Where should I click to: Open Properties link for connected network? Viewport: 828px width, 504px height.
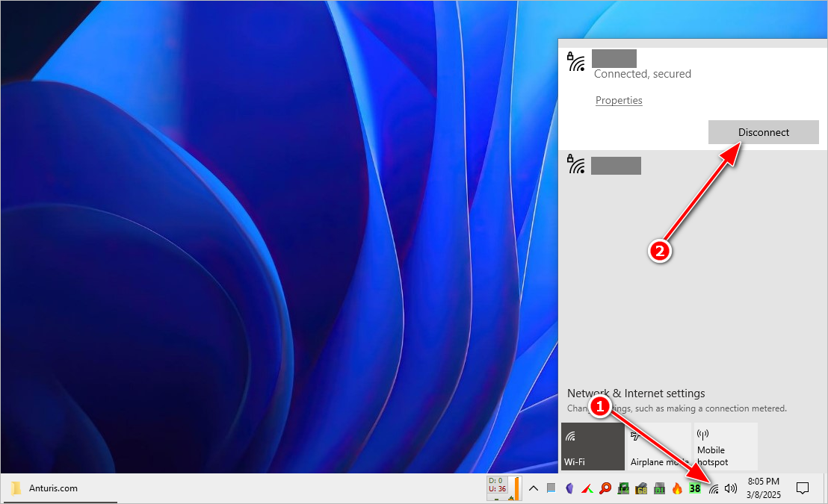[619, 101]
